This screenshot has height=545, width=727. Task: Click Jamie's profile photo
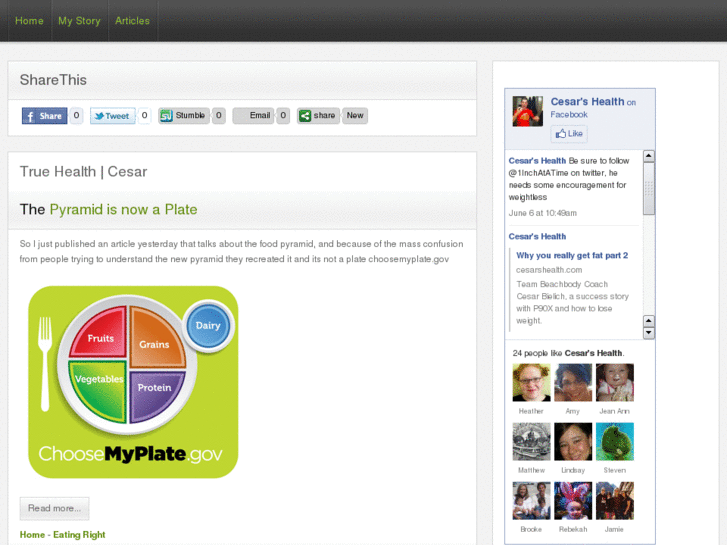(615, 500)
